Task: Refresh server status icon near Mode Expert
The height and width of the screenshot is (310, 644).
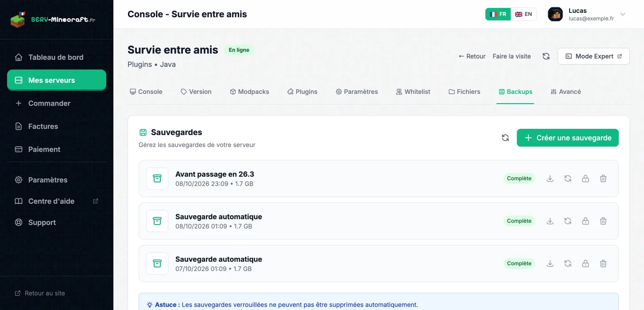Action: 546,56
